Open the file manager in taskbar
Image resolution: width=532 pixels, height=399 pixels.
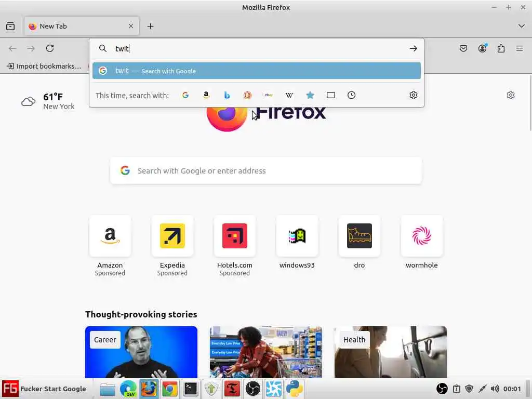click(107, 389)
